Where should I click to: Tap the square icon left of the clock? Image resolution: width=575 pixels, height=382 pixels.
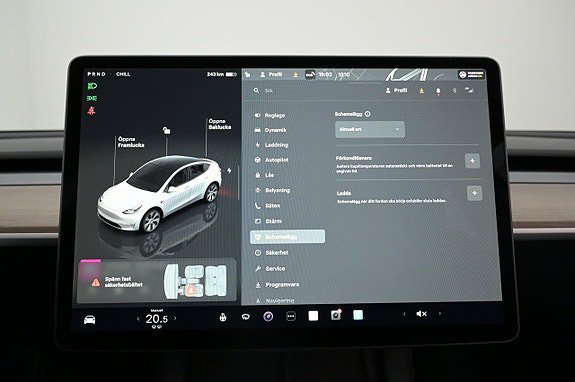(x=310, y=75)
